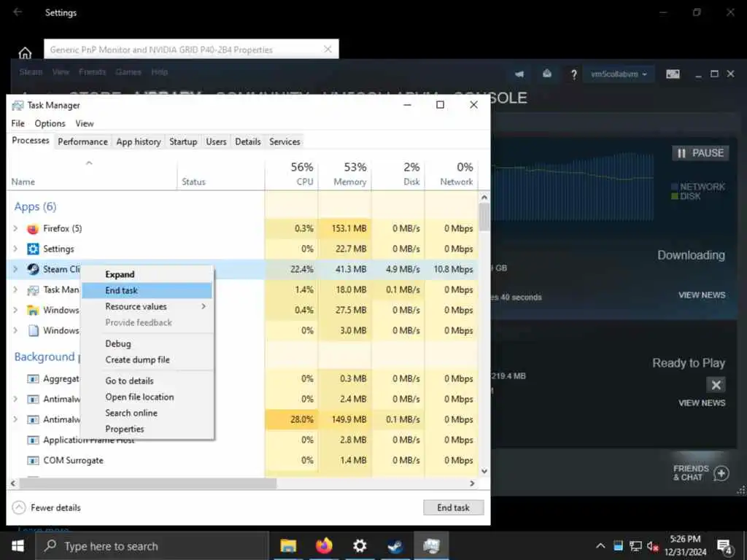This screenshot has height=560, width=747.
Task: Open the Task Manager View menu
Action: (85, 123)
